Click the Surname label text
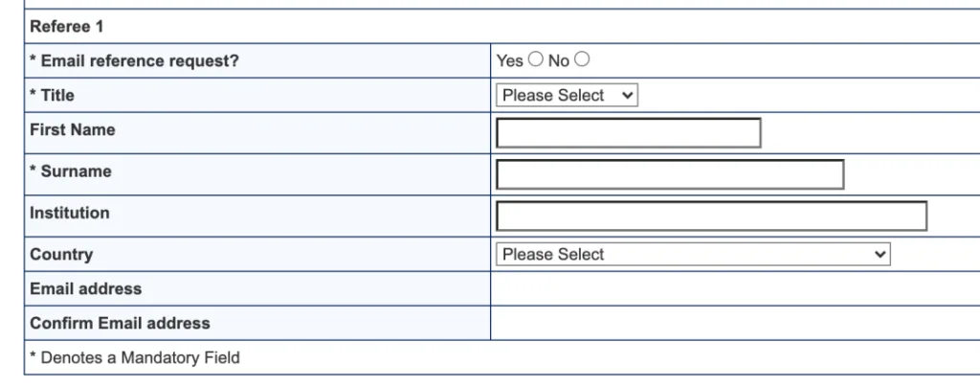This screenshot has height=387, width=980. [70, 171]
